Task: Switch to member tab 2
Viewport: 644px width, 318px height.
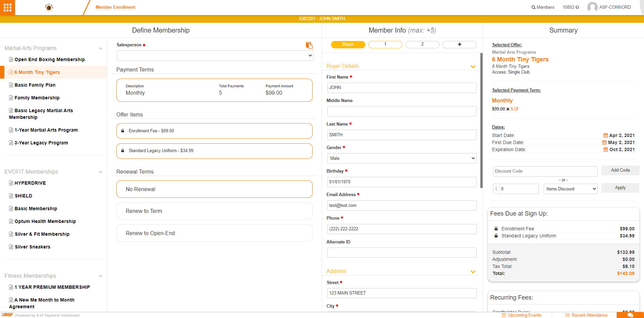Action: [x=422, y=44]
